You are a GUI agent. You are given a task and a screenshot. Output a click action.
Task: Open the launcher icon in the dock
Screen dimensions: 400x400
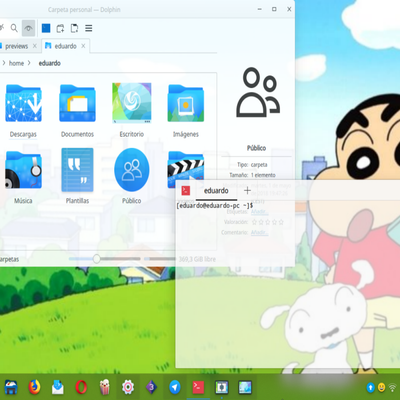pos(11,387)
